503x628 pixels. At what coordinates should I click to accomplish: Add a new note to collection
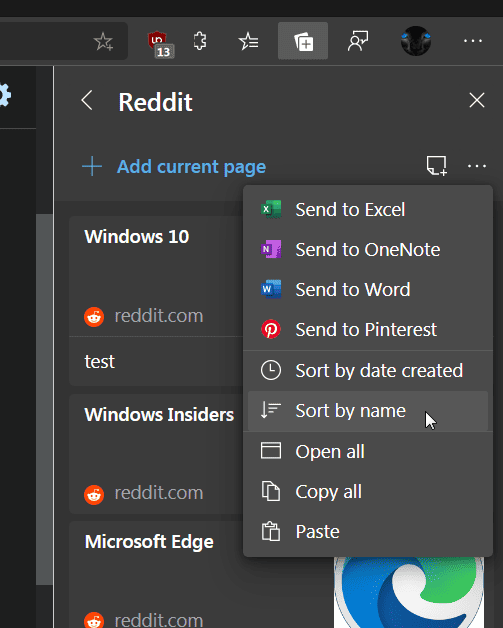click(437, 165)
